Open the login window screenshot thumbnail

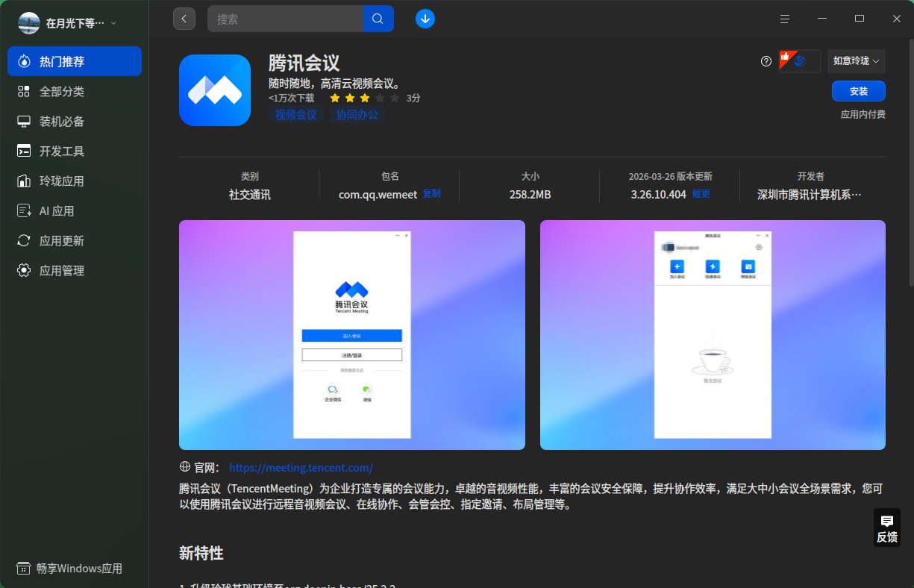[x=352, y=335]
